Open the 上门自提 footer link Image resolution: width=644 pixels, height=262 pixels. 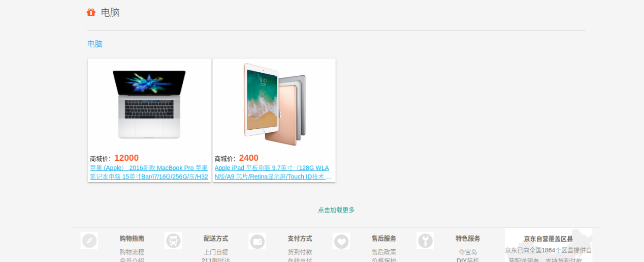click(x=216, y=252)
